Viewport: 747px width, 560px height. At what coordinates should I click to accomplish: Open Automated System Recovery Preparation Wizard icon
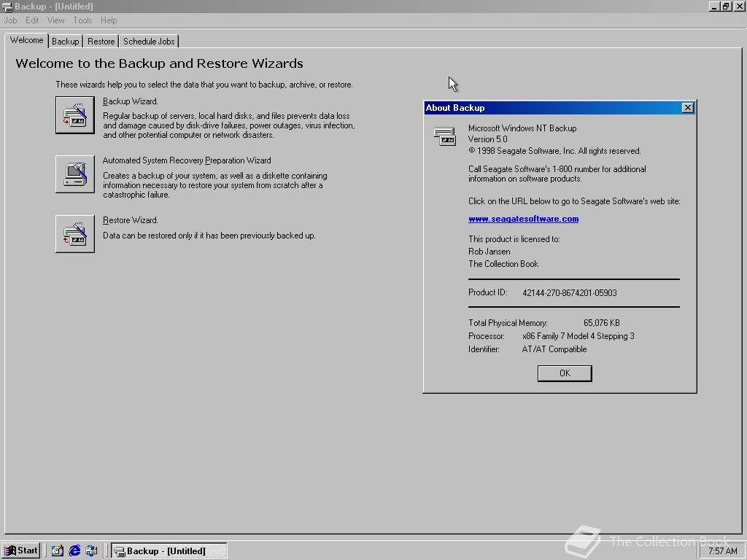(75, 174)
